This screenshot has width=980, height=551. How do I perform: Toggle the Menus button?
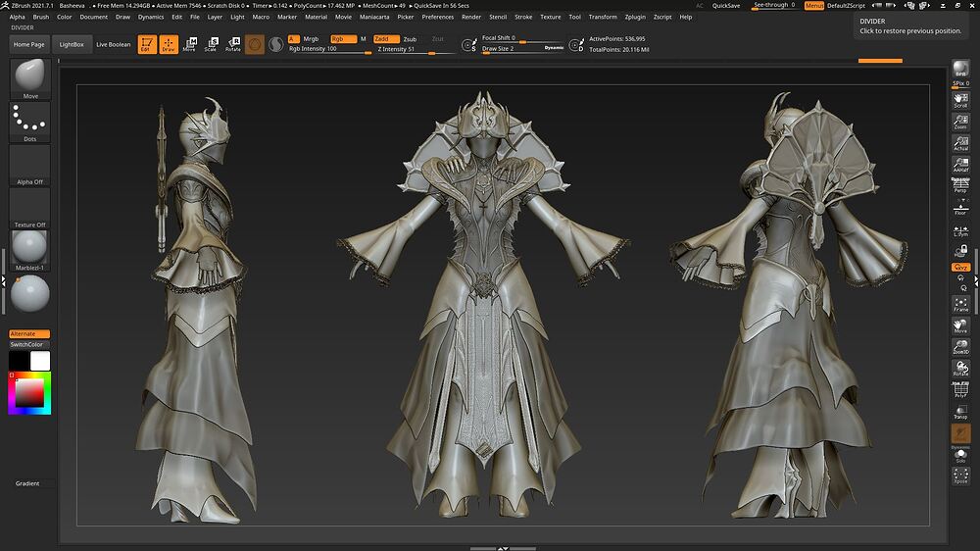point(813,6)
